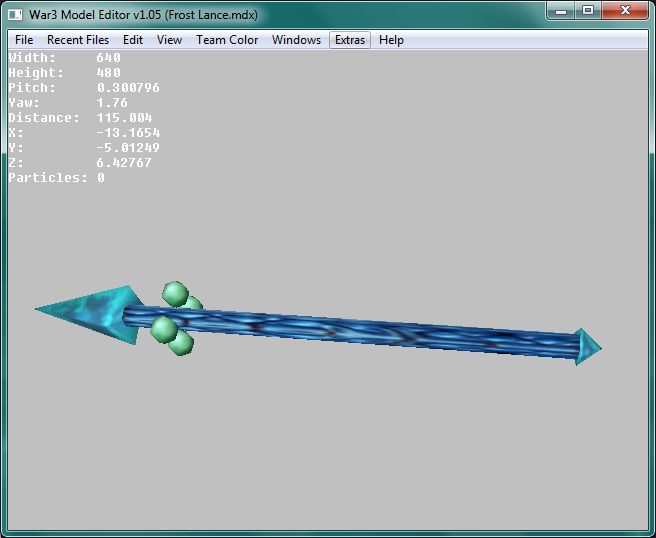Open the Team Color menu
The image size is (656, 538).
(227, 40)
